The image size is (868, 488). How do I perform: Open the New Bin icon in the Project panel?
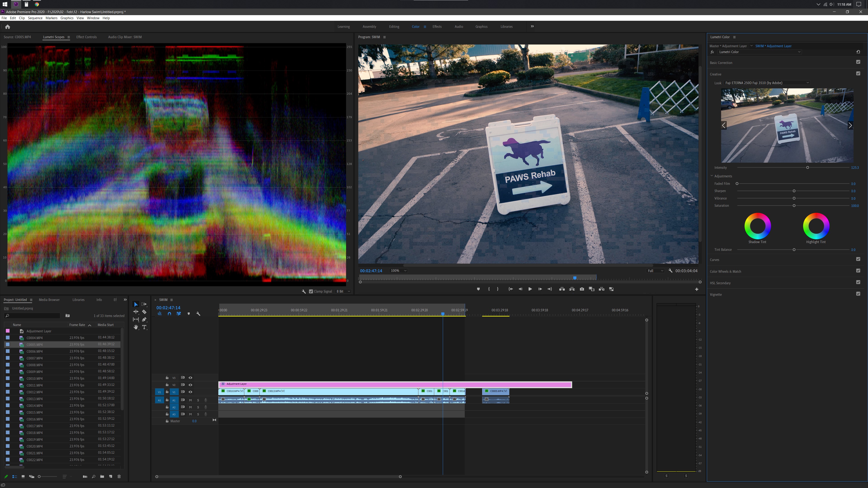pyautogui.click(x=102, y=476)
